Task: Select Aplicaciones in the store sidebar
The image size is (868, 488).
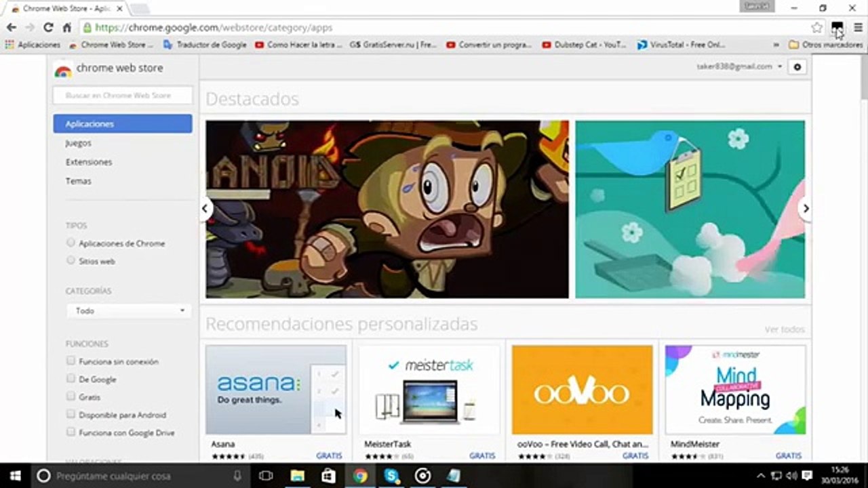Action: (x=123, y=124)
